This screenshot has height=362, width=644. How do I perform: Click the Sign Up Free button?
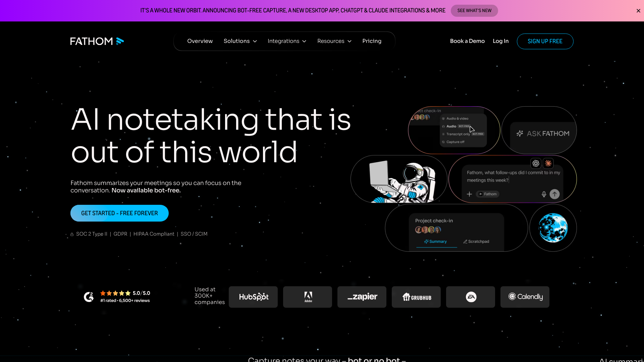545,41
